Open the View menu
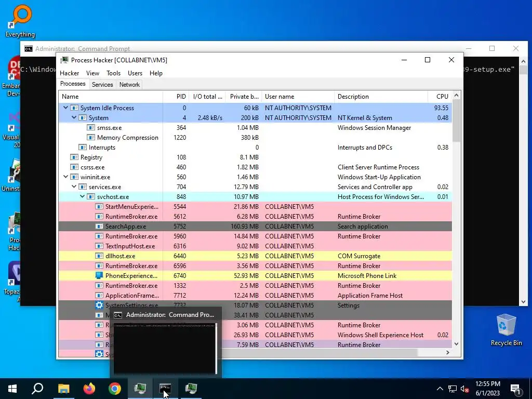This screenshot has height=399, width=532. click(x=92, y=73)
